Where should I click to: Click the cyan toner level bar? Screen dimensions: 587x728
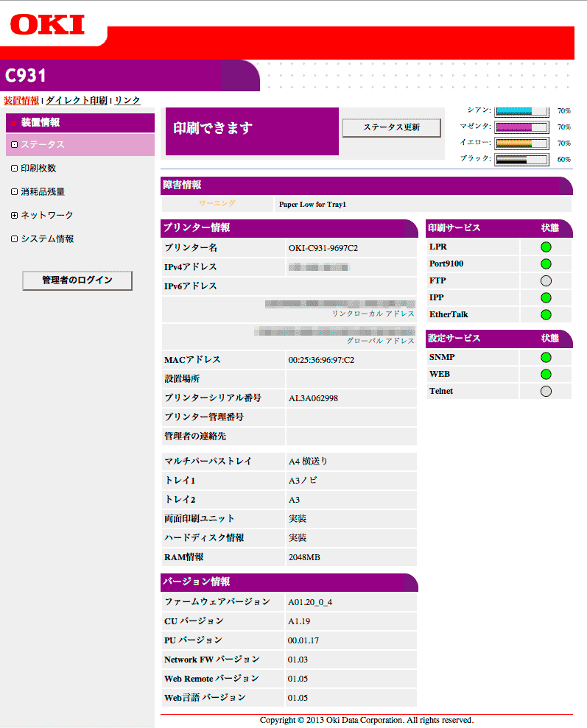point(521,111)
